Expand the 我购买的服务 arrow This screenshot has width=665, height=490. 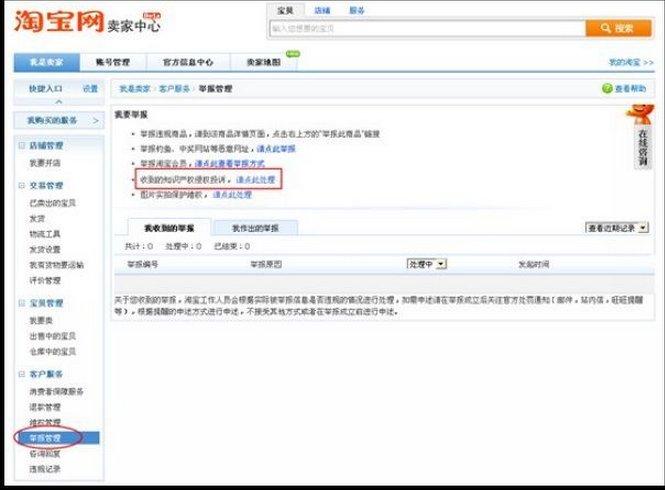(x=96, y=121)
